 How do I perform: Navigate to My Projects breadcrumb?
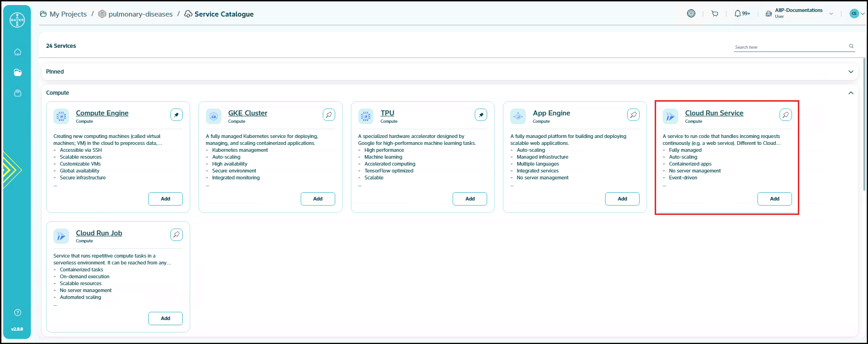[68, 14]
